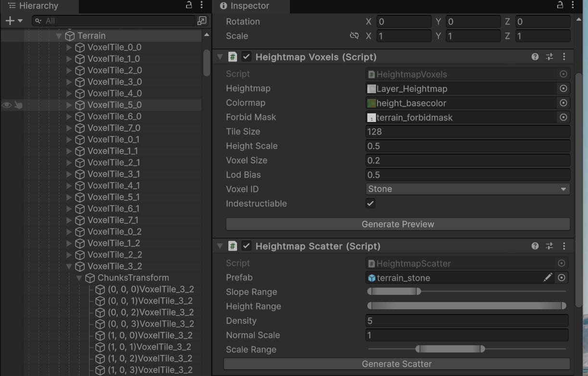588x376 pixels.
Task: Switch to the Inspector tab
Action: tap(250, 7)
